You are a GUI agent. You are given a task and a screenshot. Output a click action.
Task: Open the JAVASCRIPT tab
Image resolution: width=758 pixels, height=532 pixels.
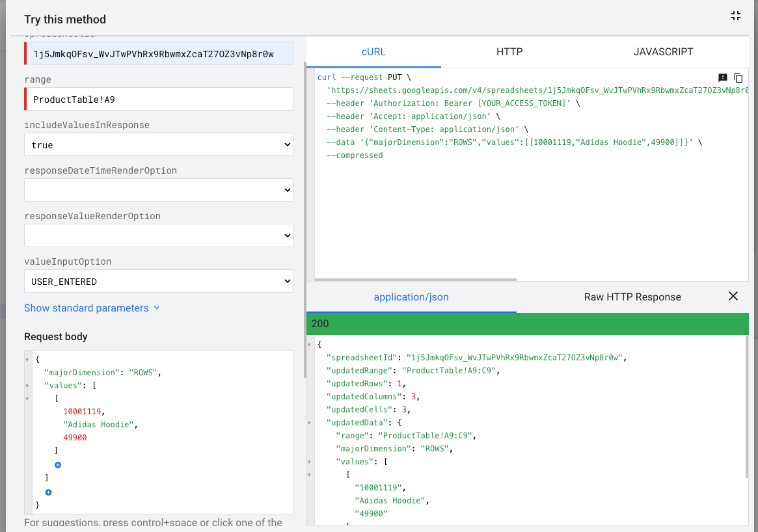click(x=663, y=51)
